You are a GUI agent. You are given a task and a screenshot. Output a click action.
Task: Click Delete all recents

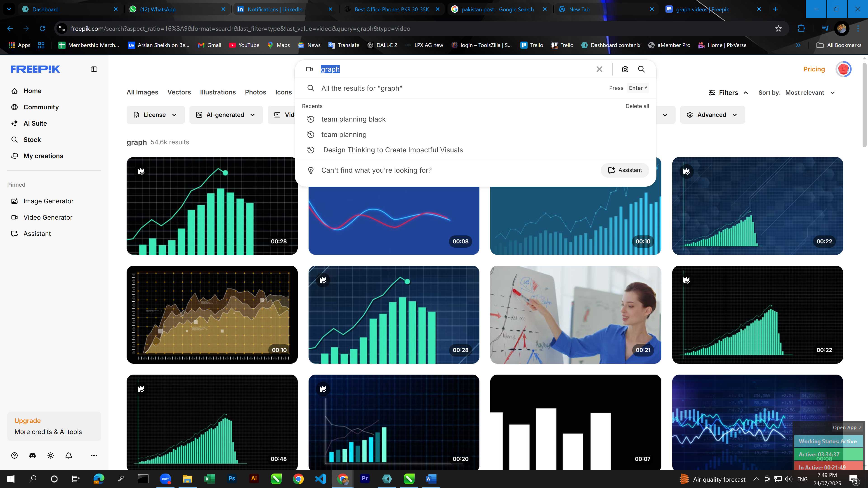[x=637, y=106]
